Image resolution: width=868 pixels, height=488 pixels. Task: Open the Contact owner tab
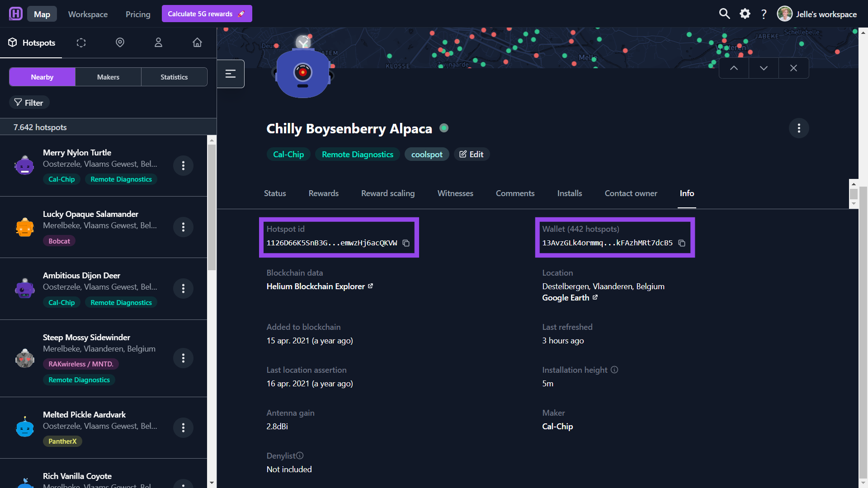click(x=631, y=193)
